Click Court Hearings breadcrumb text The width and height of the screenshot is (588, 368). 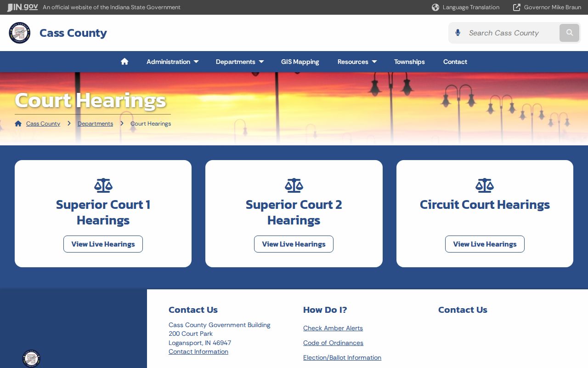pos(151,124)
